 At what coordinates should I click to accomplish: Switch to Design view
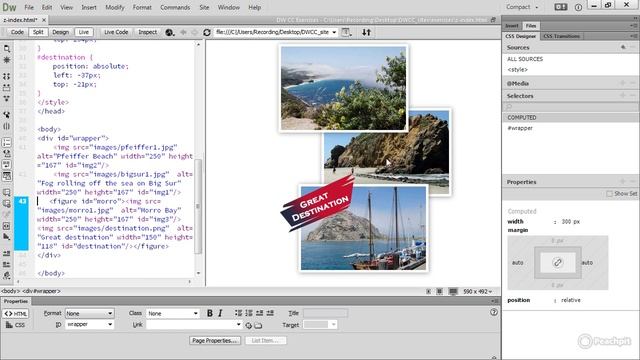(60, 32)
